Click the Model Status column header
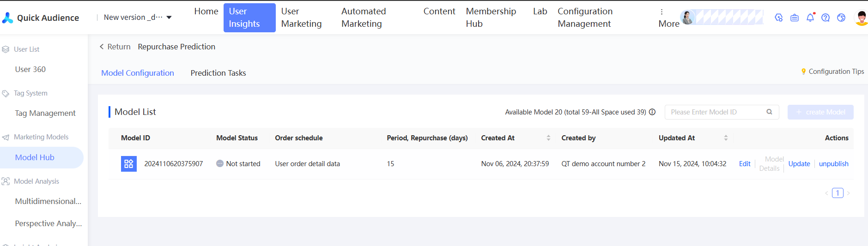Viewport: 868px width, 246px height. click(237, 138)
